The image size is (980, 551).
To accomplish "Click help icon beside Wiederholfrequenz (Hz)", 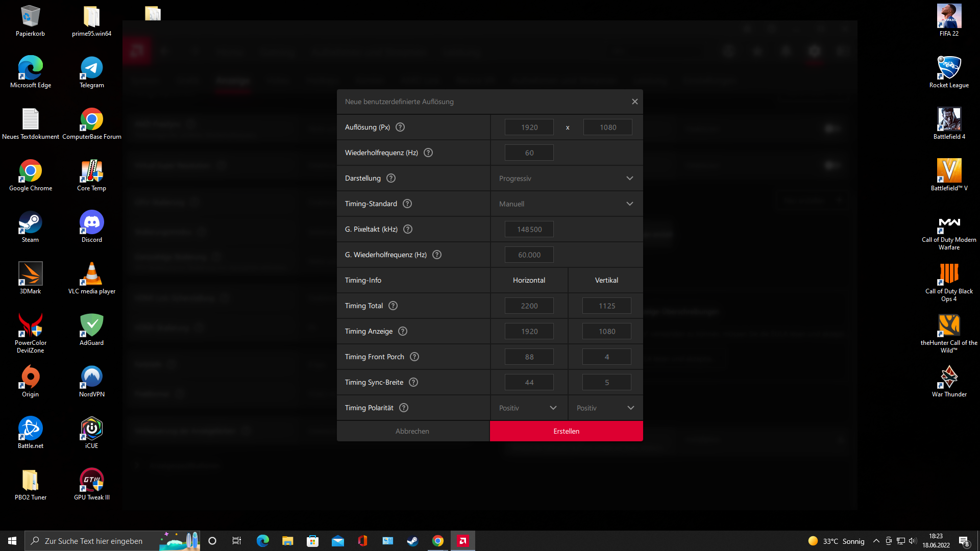I will (x=428, y=153).
